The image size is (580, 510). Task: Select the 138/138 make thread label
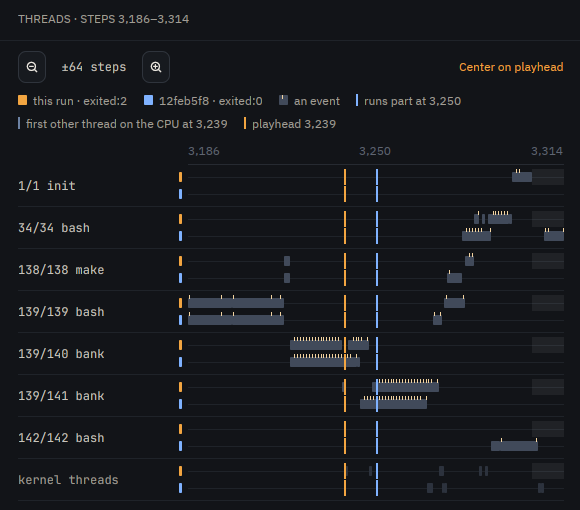[x=61, y=270]
